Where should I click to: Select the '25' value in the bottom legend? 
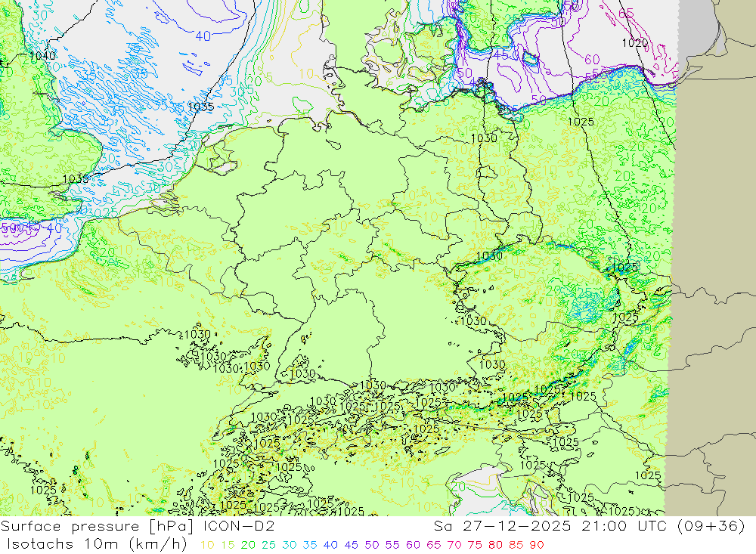point(268,545)
